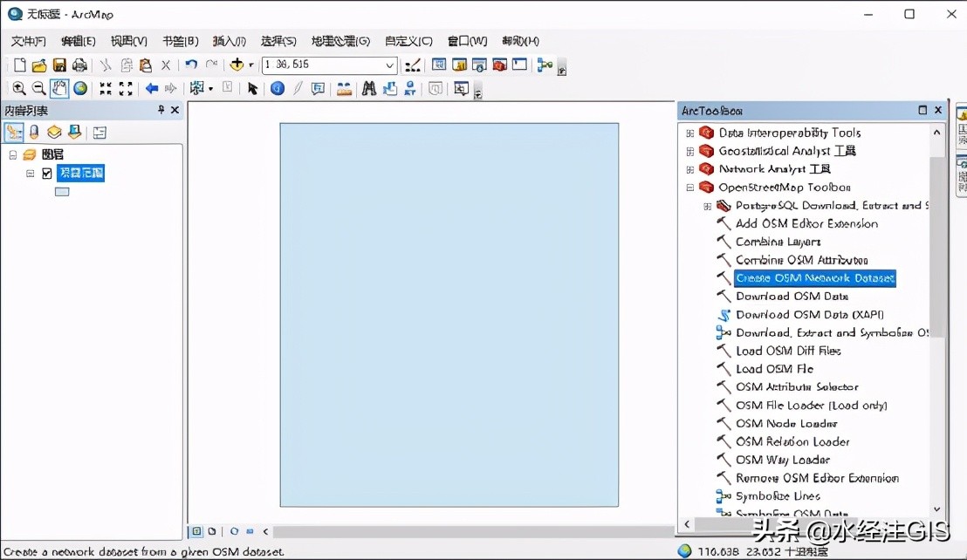Select Combine Layers tool

click(x=778, y=242)
